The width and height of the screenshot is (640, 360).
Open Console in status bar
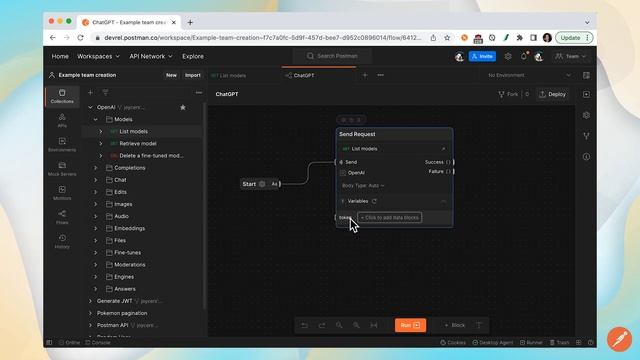[x=98, y=342]
